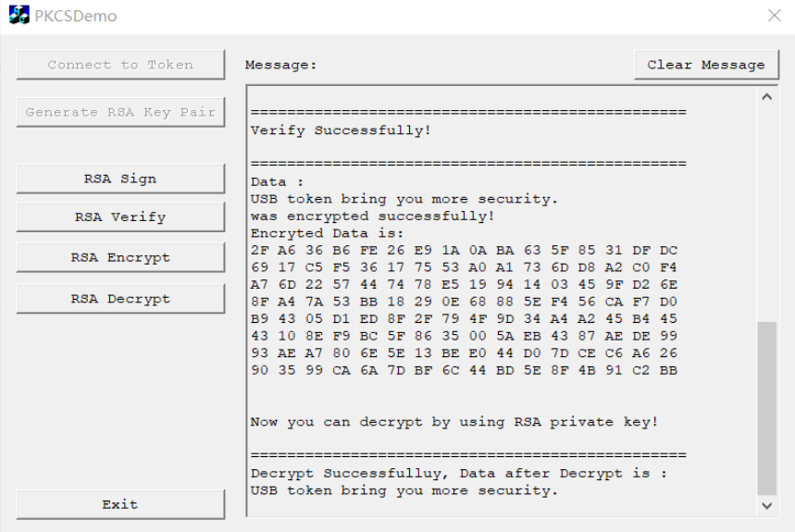This screenshot has height=532, width=795.
Task: Click the 'Message:' label
Action: click(280, 65)
